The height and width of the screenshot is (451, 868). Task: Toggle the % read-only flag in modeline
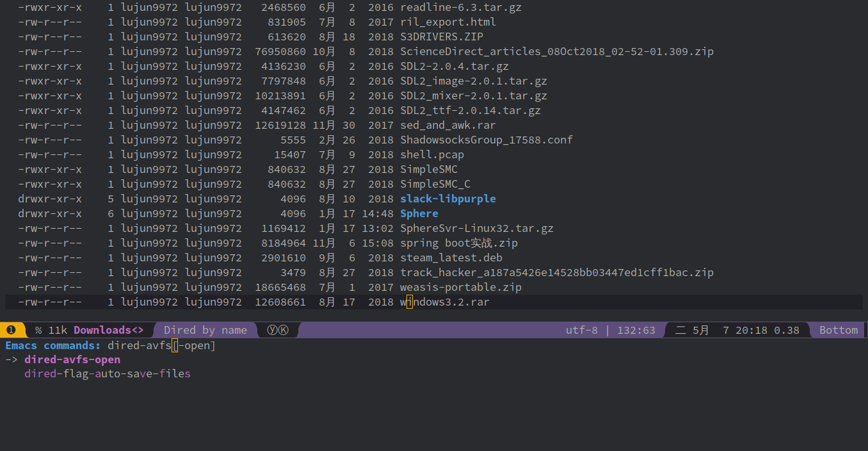coord(38,330)
